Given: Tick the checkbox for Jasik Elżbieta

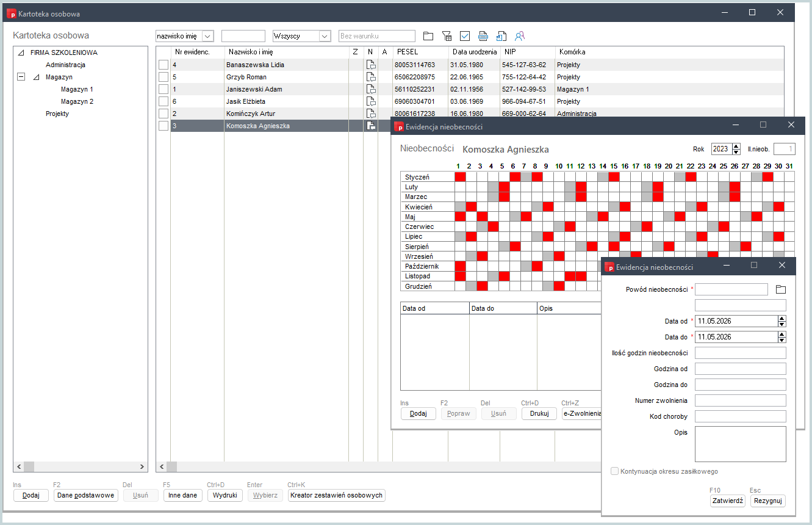Looking at the screenshot, I should [x=163, y=101].
